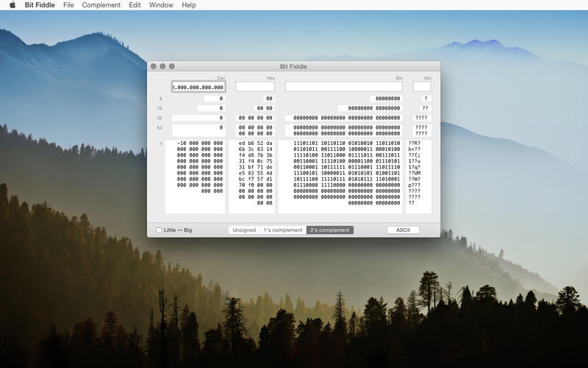Click the 16-bit hex field 00 00
The height and width of the screenshot is (368, 588).
[x=264, y=108]
